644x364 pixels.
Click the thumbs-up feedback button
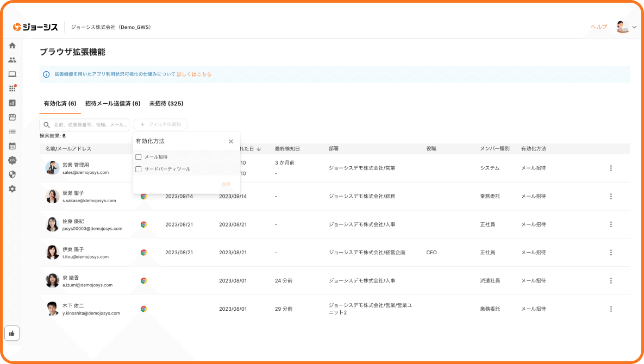(x=12, y=333)
